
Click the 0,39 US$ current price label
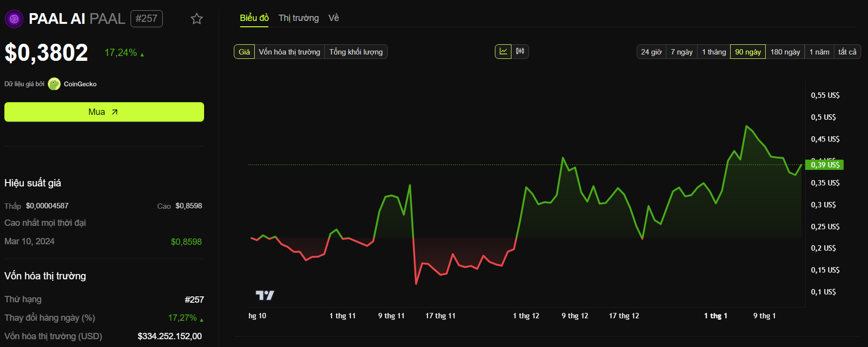(825, 165)
